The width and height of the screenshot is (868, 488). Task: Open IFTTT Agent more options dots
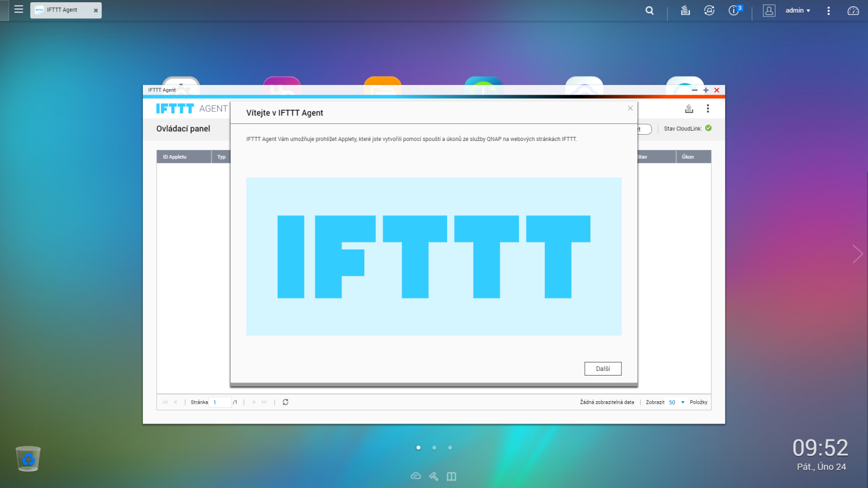(x=708, y=108)
